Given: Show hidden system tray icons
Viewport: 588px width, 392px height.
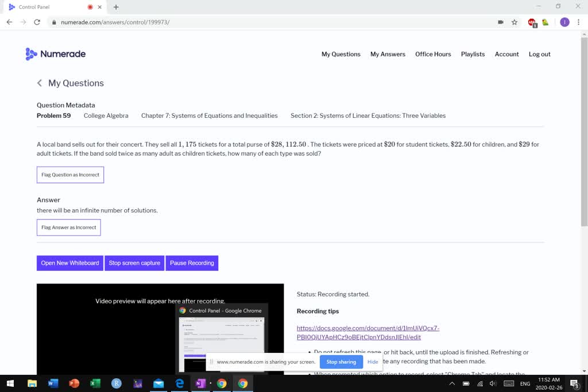Looking at the screenshot, I should [452, 383].
